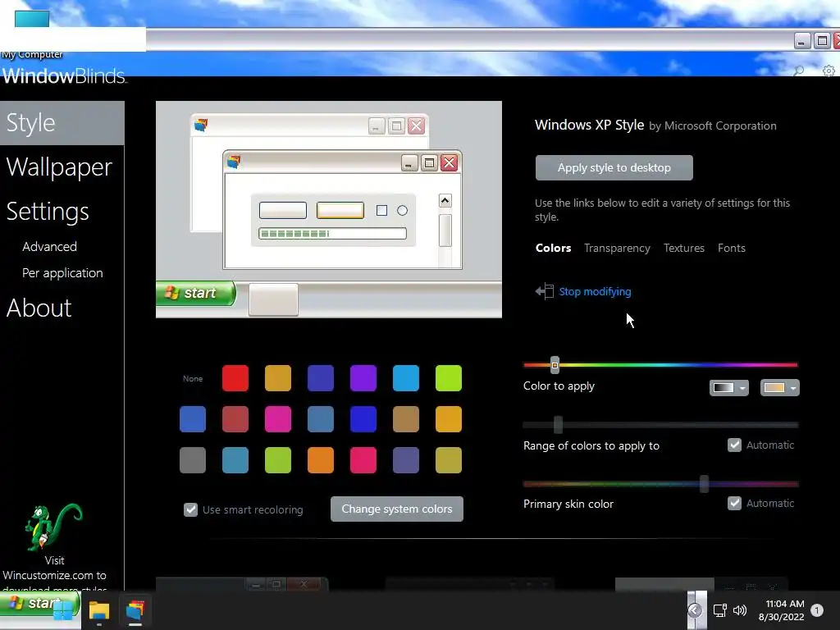840x630 pixels.
Task: Click the volume speaker tray icon
Action: [740, 610]
